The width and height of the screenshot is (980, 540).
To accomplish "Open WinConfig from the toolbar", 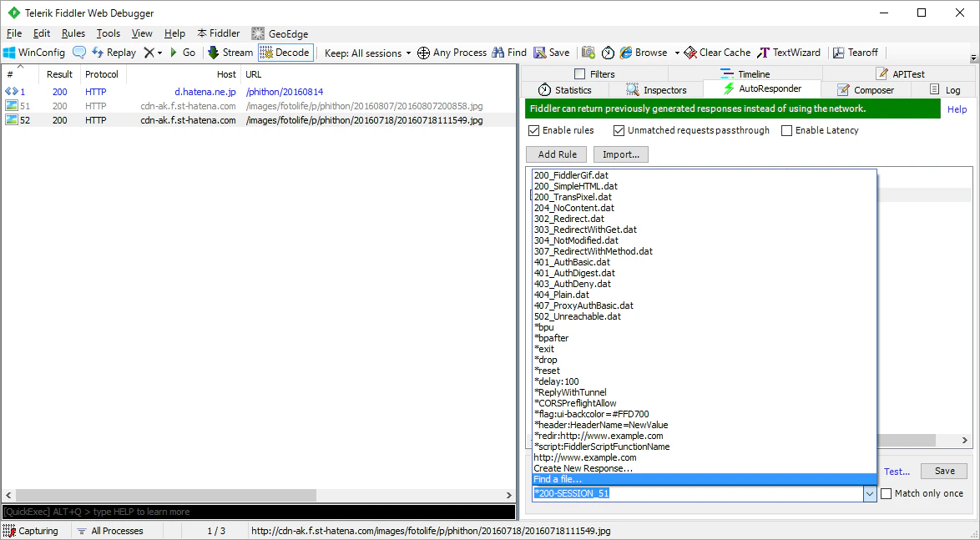I will (34, 53).
